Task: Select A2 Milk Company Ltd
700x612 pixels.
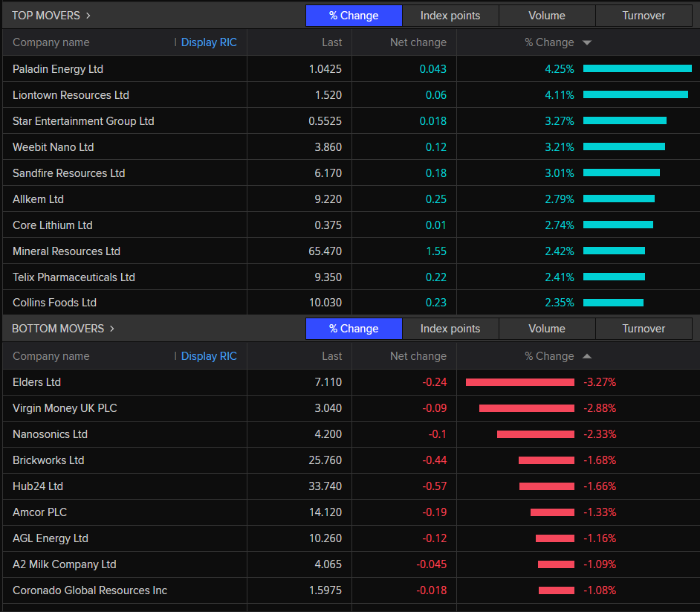Action: [65, 564]
